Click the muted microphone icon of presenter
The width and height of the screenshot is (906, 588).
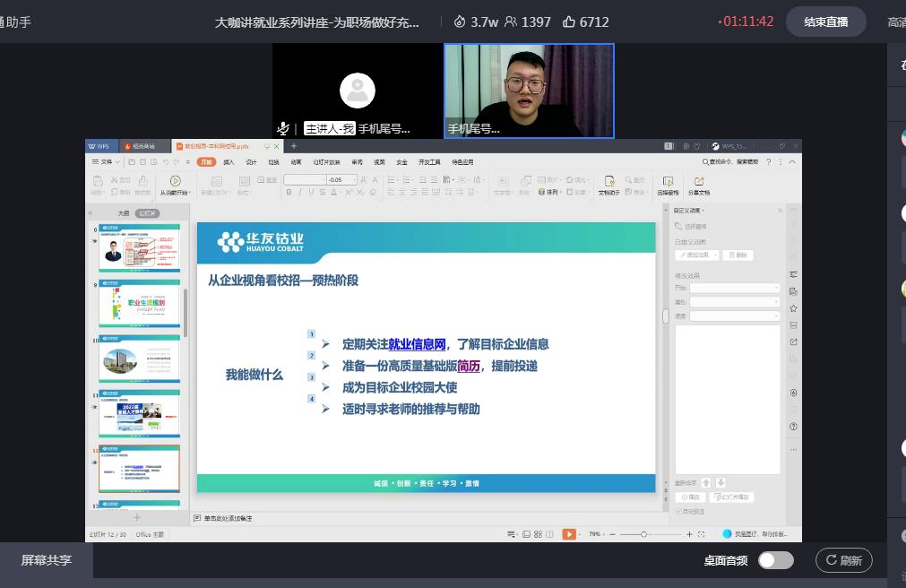[x=283, y=128]
